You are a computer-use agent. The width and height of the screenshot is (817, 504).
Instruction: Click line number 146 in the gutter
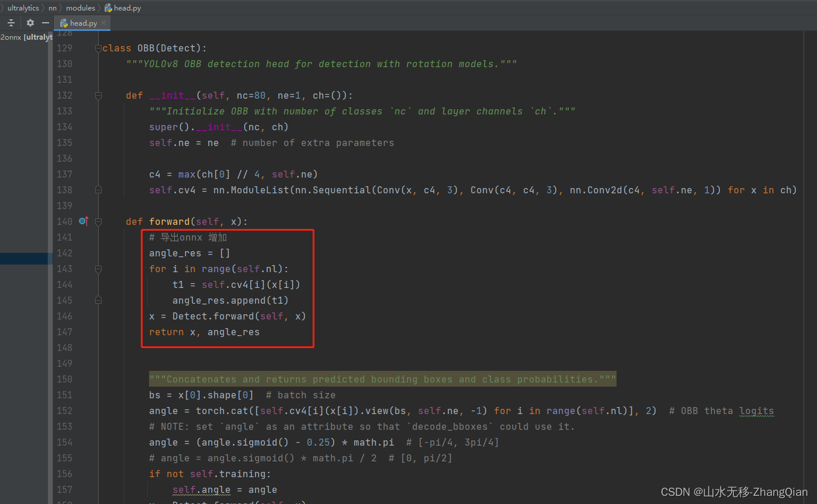pos(64,317)
